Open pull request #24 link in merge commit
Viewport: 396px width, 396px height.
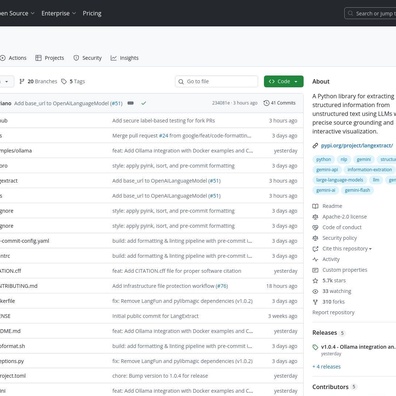pos(164,136)
